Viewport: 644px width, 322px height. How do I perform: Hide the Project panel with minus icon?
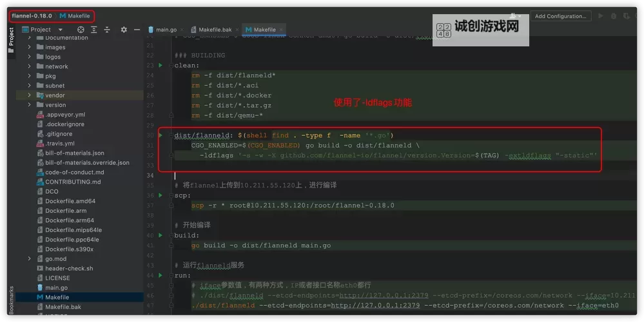tap(137, 30)
